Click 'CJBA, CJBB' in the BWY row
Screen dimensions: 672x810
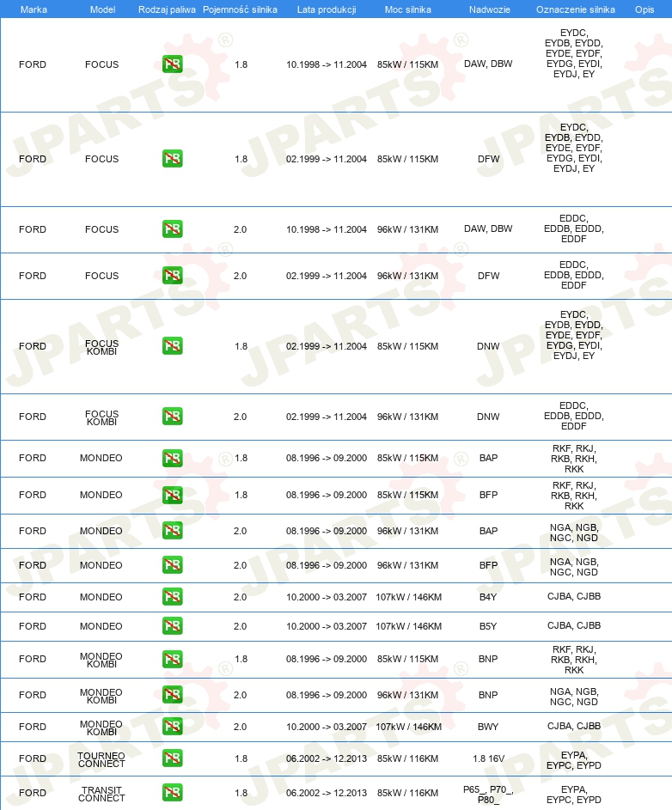[x=574, y=726]
